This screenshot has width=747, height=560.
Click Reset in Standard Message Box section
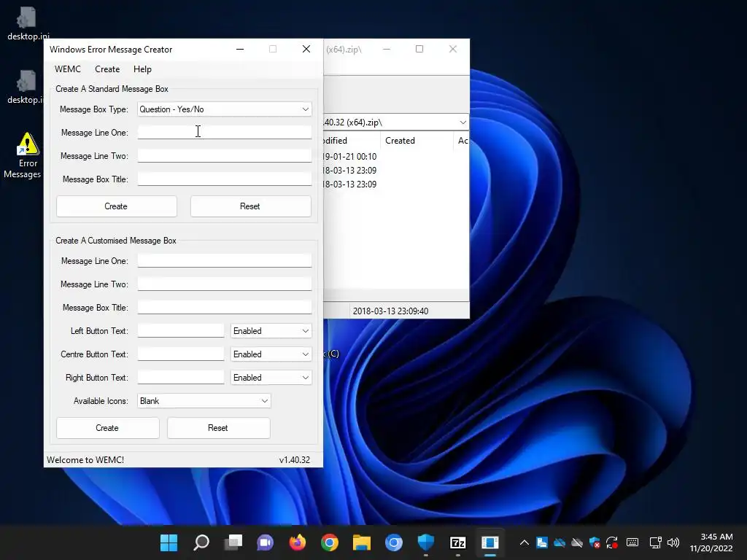coord(250,206)
